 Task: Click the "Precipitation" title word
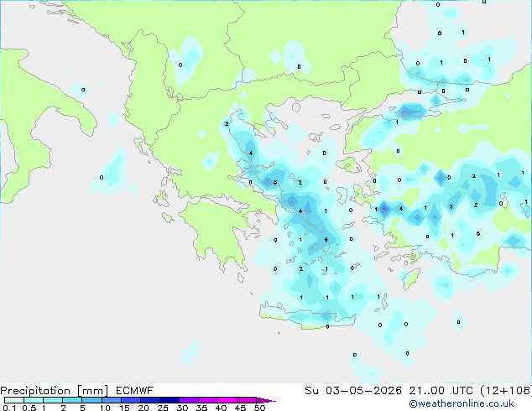pos(35,391)
